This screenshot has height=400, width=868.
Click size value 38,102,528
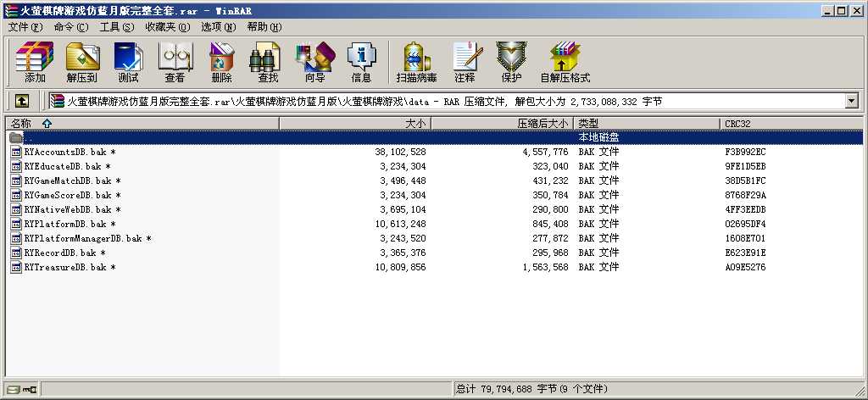pyautogui.click(x=400, y=152)
